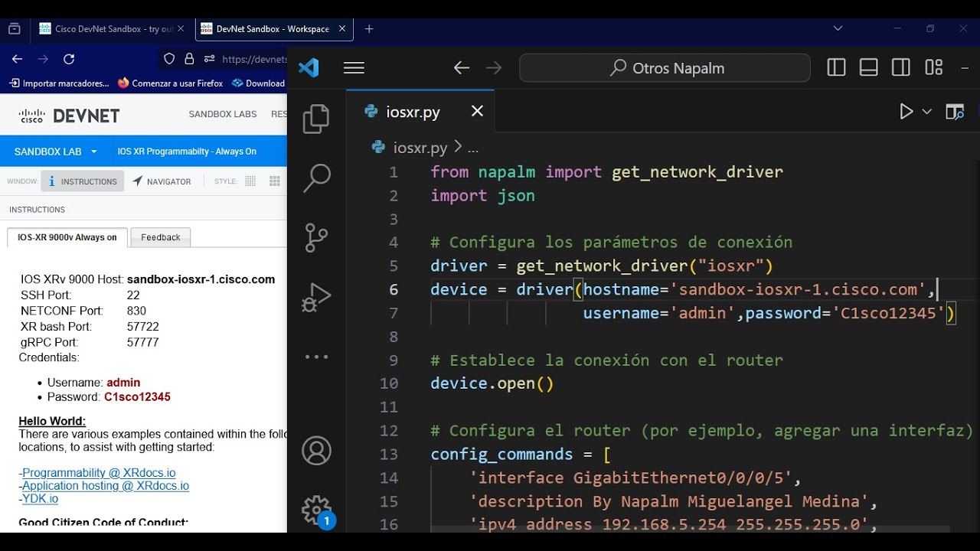Expand the breadcrumb ellipsis after iosxr.py
Image resolution: width=980 pixels, height=551 pixels.
coord(472,148)
